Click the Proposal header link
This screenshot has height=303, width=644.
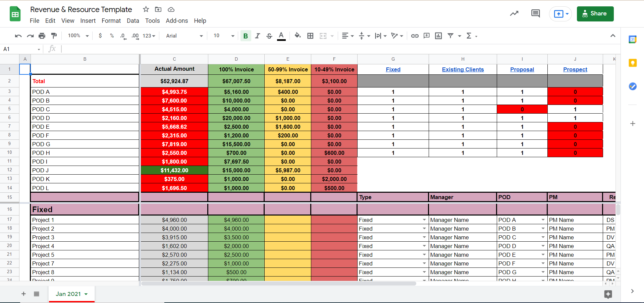(522, 69)
